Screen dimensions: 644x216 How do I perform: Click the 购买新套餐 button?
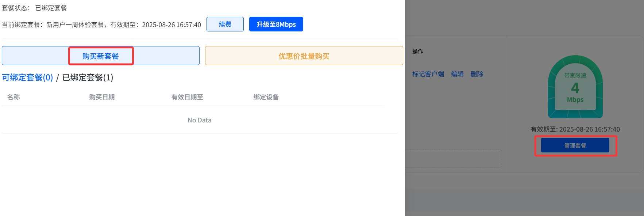[x=101, y=56]
